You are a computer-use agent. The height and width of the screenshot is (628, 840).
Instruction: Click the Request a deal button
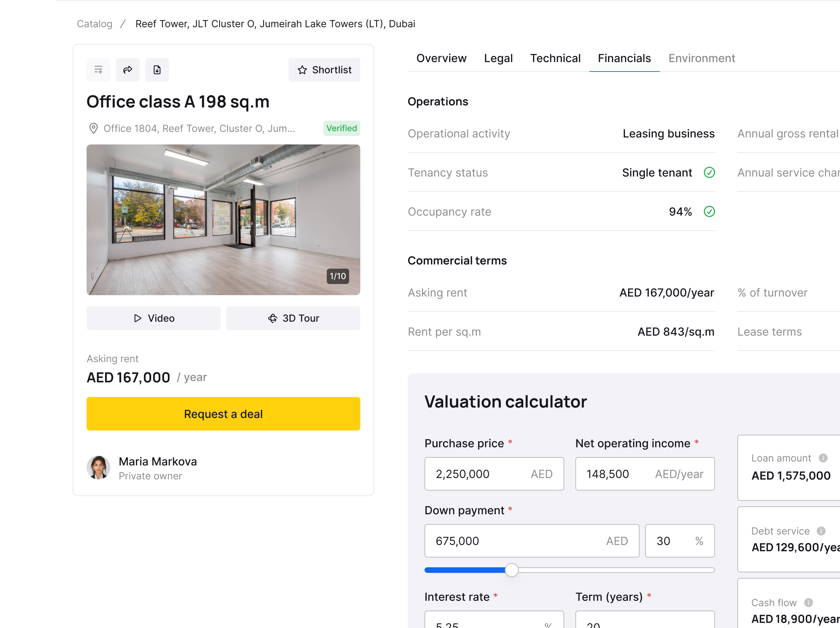coord(223,414)
